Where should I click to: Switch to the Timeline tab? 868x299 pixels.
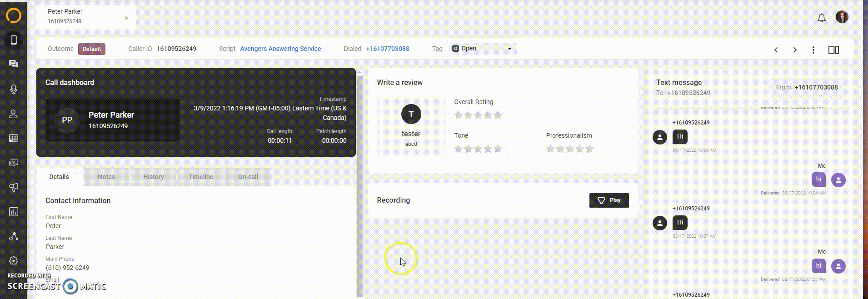pos(201,177)
